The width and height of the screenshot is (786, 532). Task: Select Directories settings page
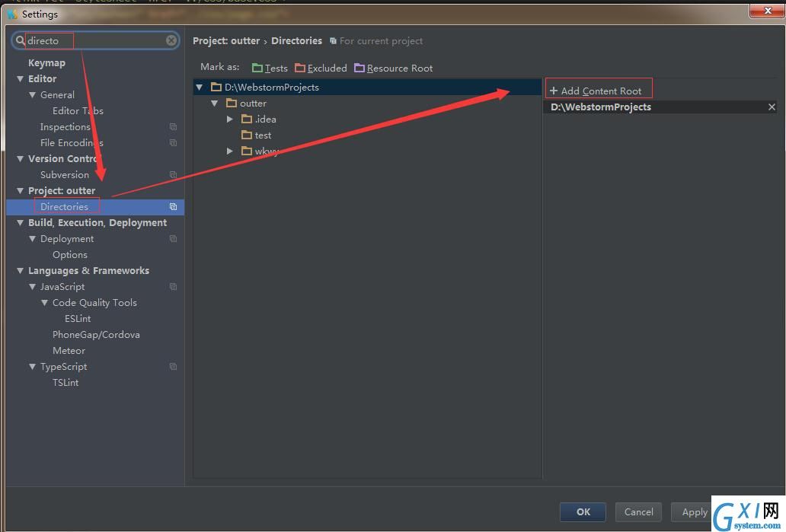click(95, 207)
